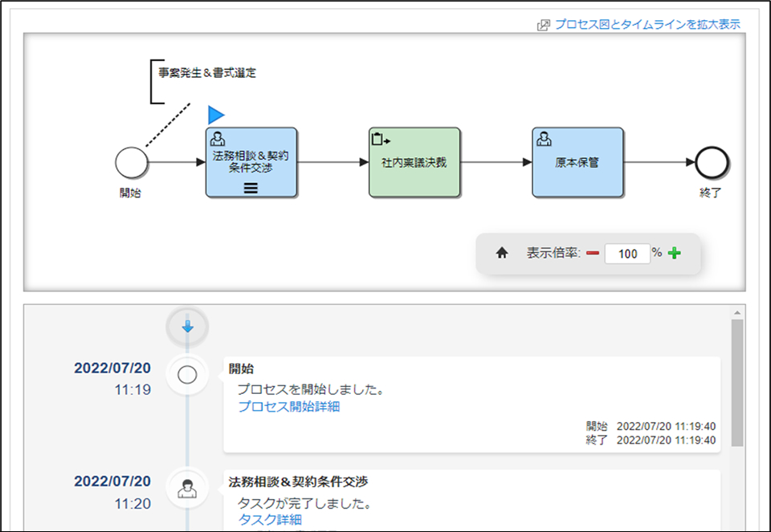Select the 法務相談＆契約条件交渉 task box
This screenshot has height=532, width=771.
251,163
